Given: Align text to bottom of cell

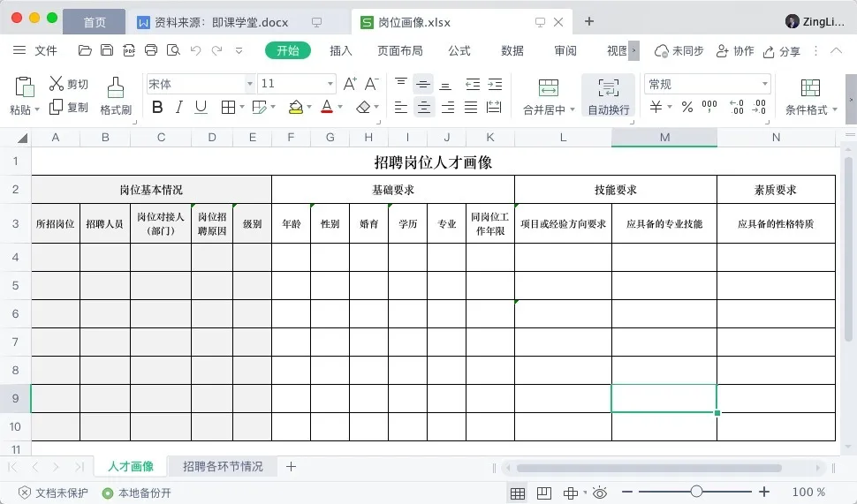Looking at the screenshot, I should click(x=445, y=85).
